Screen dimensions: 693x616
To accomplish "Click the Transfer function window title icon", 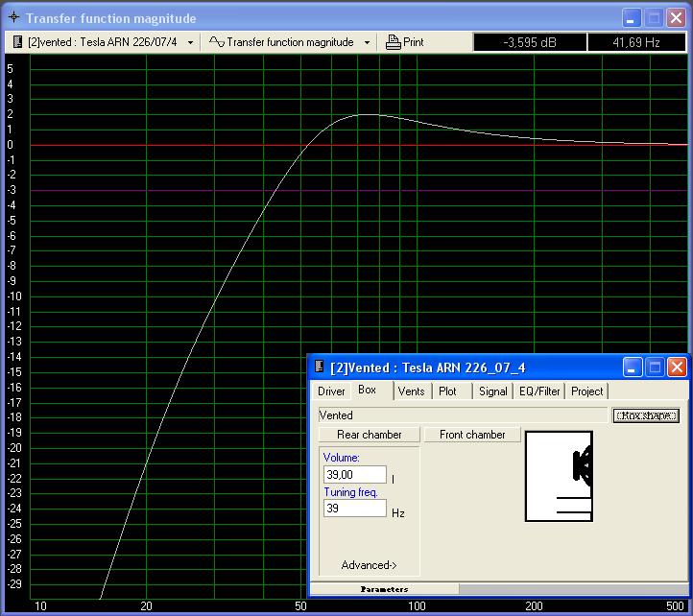I will point(13,18).
